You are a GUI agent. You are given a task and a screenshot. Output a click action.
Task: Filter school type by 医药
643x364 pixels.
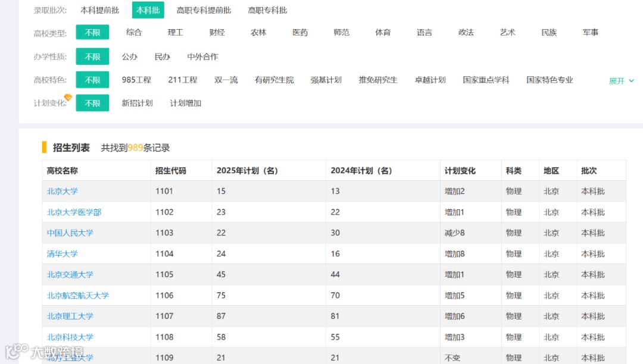tap(299, 32)
